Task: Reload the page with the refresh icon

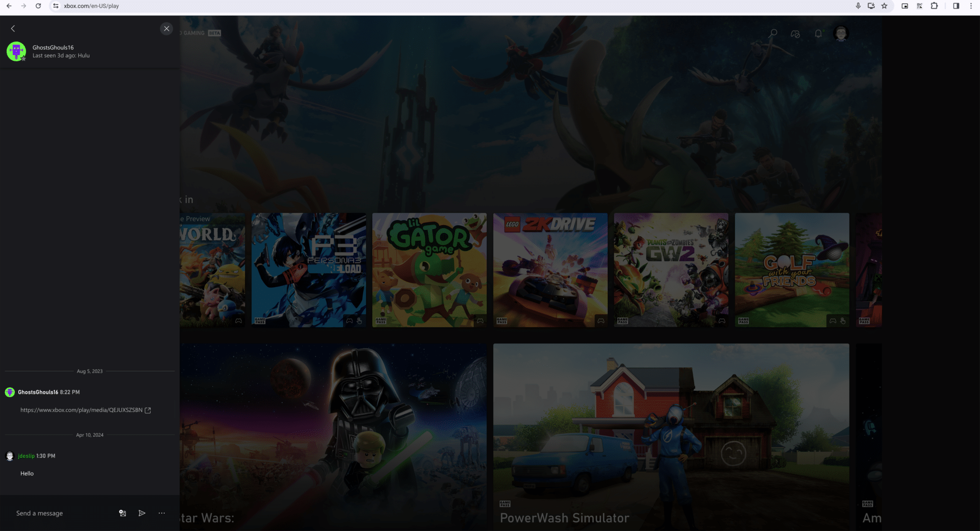Action: [38, 6]
